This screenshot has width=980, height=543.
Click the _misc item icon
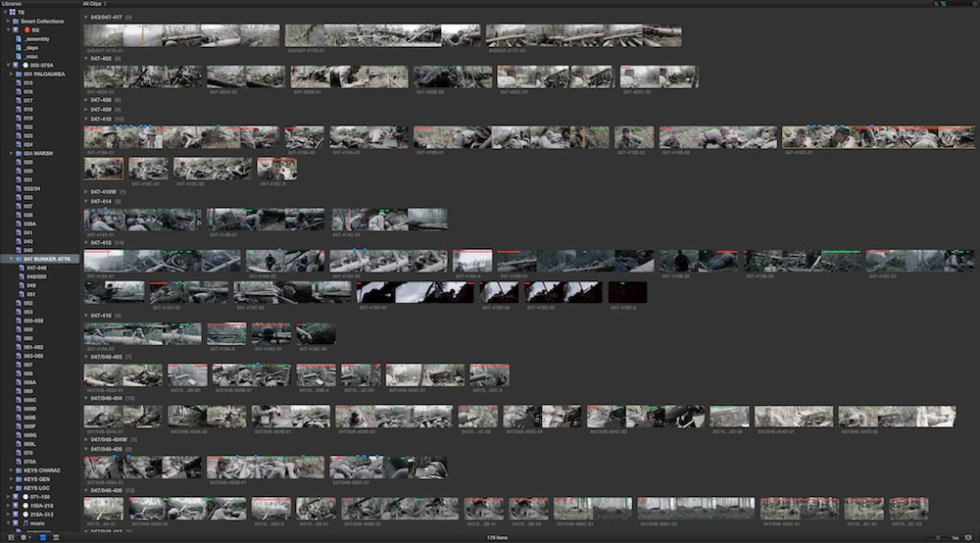pos(18,56)
